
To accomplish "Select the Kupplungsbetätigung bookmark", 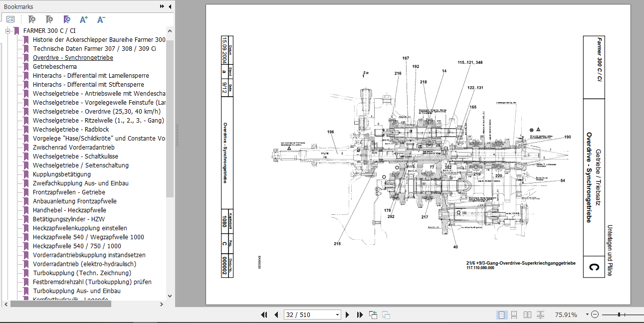I will pyautogui.click(x=62, y=174).
